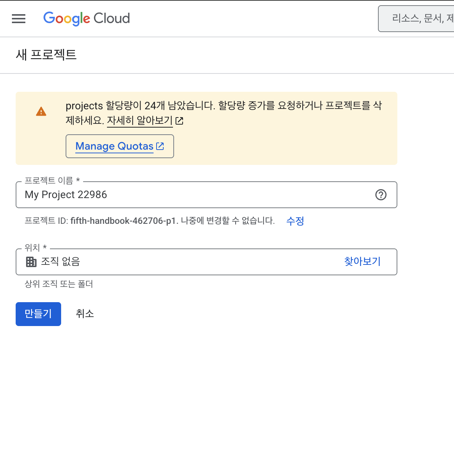The width and height of the screenshot is (454, 476).
Task: Click the 취소 cancel button
Action: click(85, 314)
